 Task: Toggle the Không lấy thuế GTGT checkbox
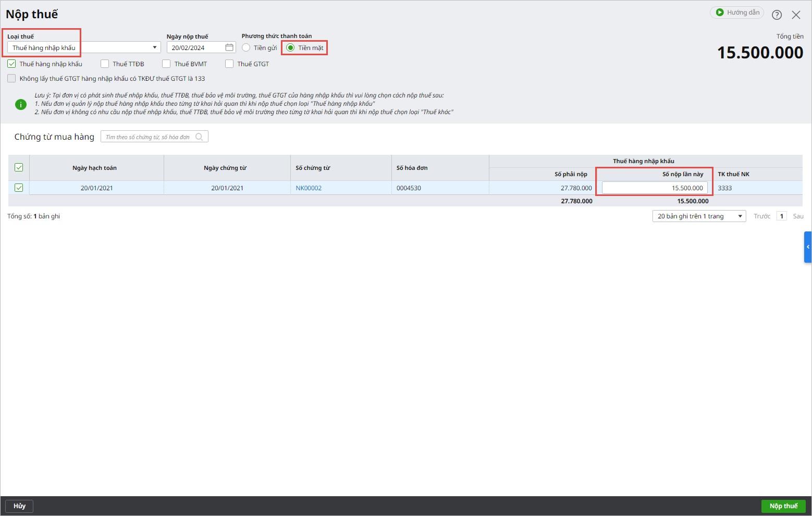click(x=11, y=78)
